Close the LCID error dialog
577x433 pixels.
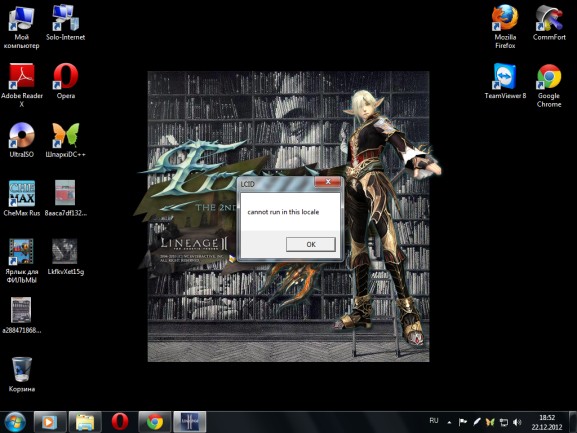328,182
